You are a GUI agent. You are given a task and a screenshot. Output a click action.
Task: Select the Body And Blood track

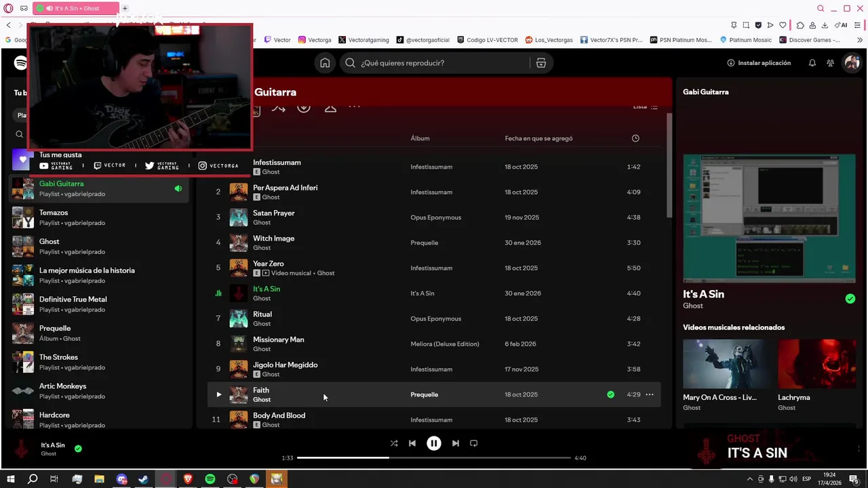click(x=279, y=415)
